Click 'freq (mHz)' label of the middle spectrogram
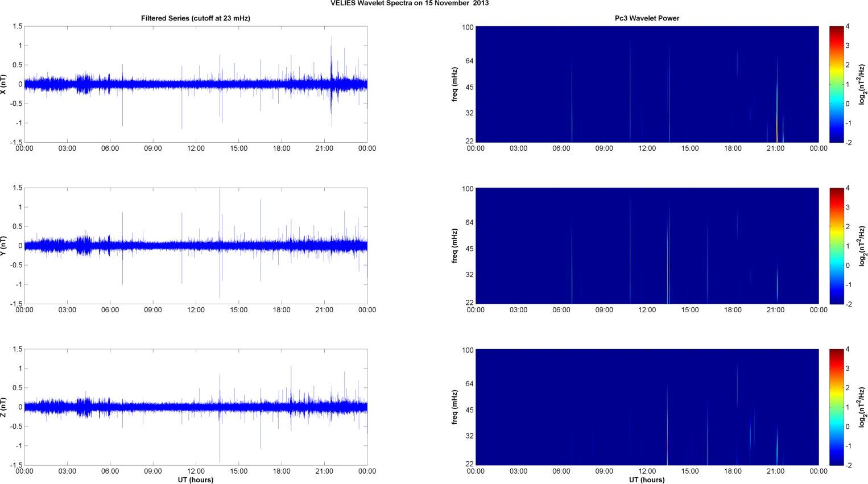 [455, 246]
